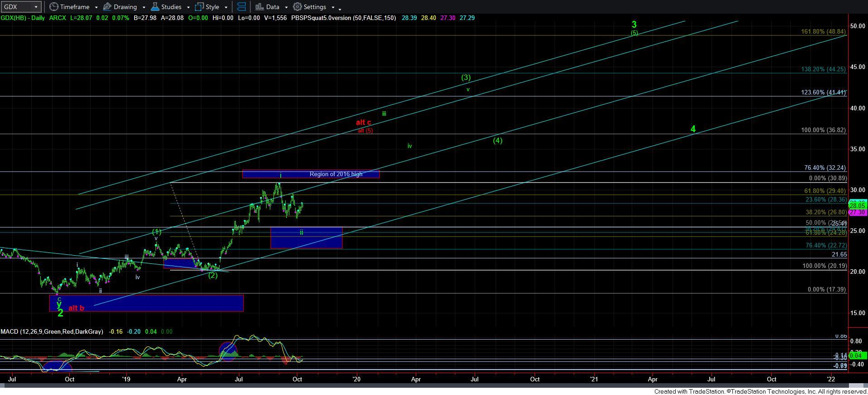This screenshot has height=395, width=868.
Task: Click the '138.20% (44.25)' Fibonacci label
Action: pos(823,69)
